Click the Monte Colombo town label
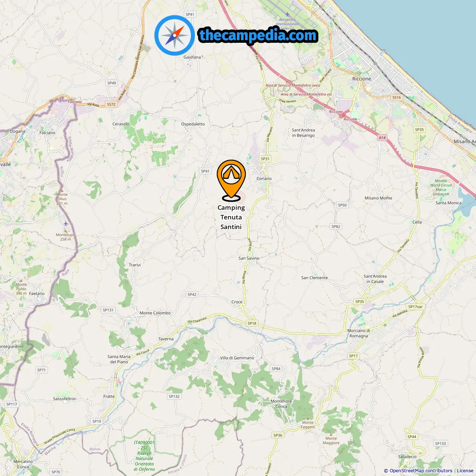Screen dimensions: 476x476 [155, 313]
